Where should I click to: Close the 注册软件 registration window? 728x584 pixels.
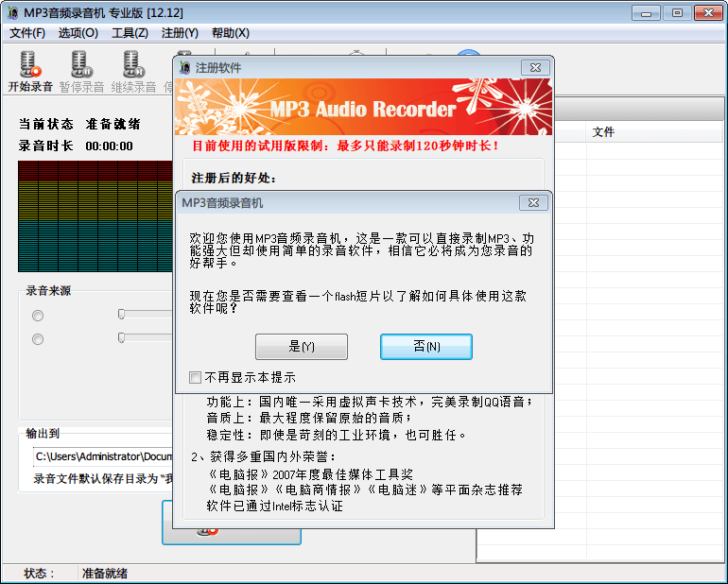tap(533, 68)
